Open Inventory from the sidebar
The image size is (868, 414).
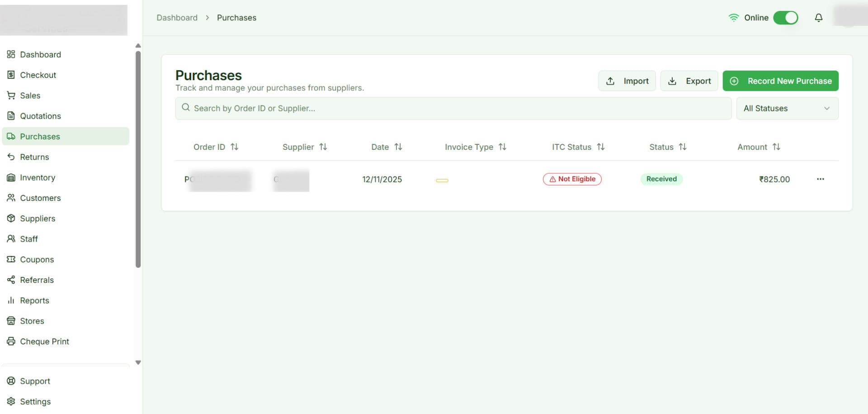pos(38,178)
